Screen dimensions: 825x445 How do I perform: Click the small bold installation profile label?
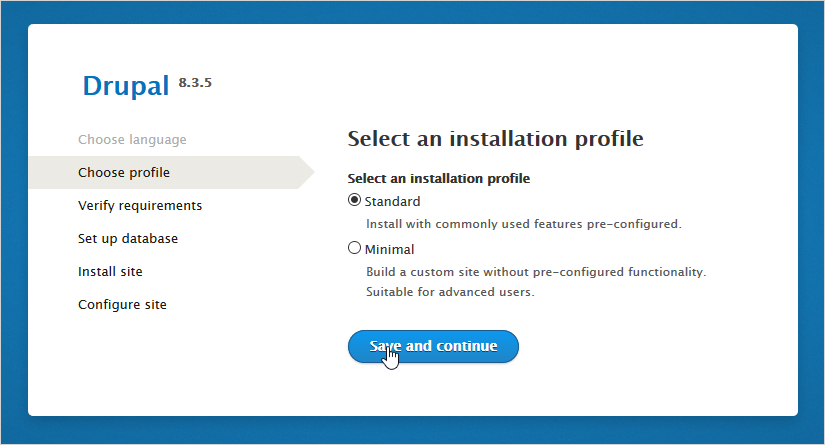(438, 179)
